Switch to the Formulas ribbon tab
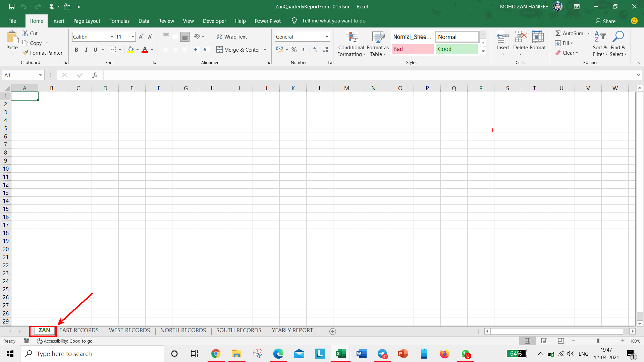This screenshot has width=644, height=362. [119, 21]
